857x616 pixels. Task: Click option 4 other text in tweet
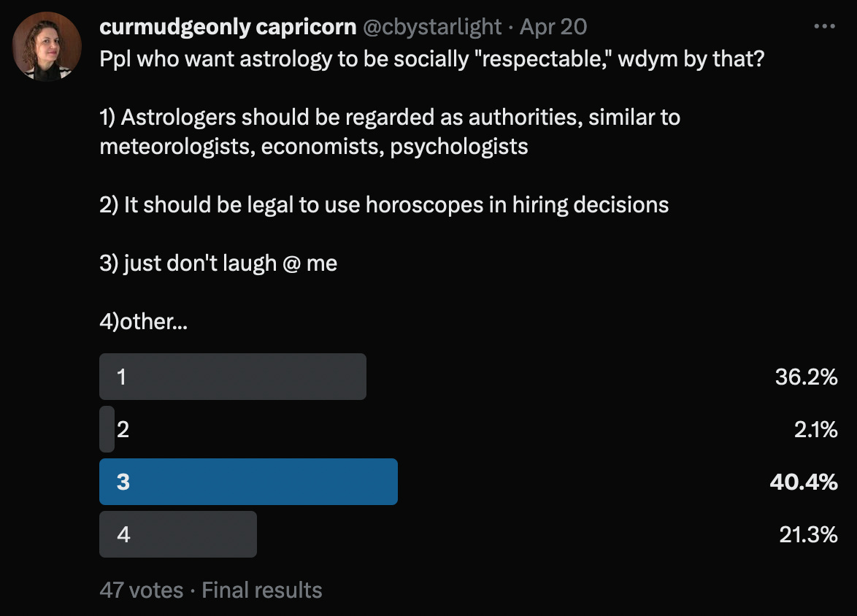(x=143, y=320)
